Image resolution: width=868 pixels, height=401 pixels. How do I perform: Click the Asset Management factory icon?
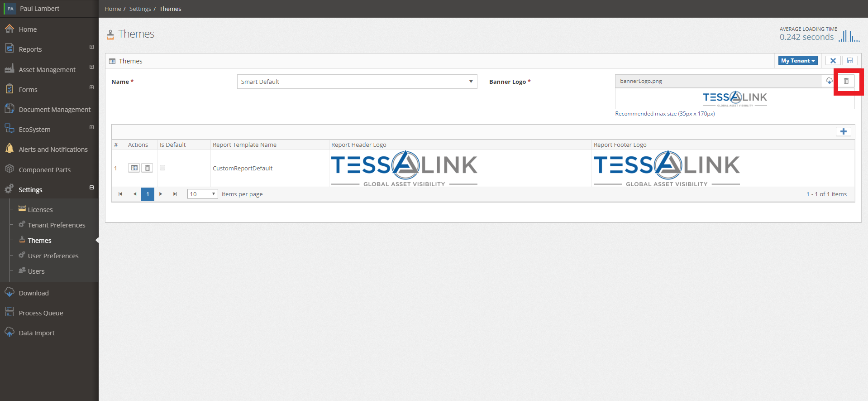(10, 69)
